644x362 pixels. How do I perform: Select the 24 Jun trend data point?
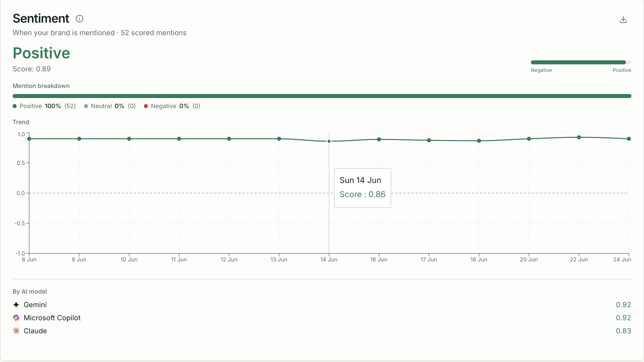(629, 139)
